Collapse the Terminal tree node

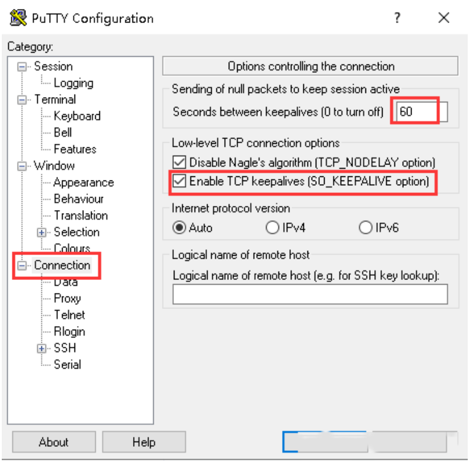[x=22, y=100]
